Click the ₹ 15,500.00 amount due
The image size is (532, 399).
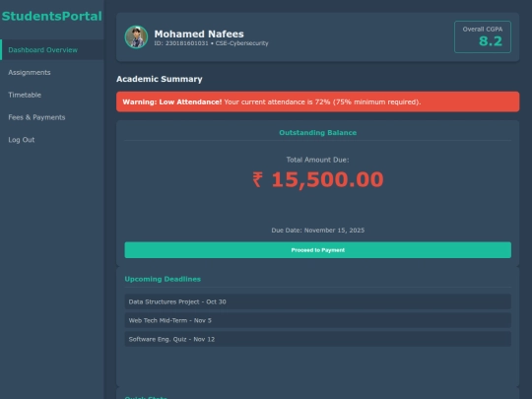coord(318,179)
